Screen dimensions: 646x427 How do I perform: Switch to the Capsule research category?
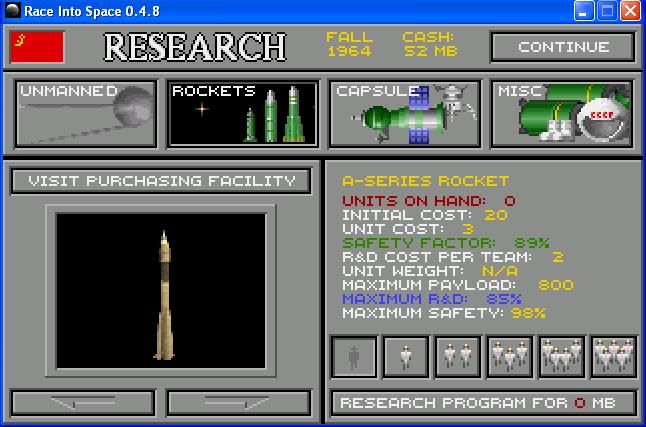[x=405, y=114]
